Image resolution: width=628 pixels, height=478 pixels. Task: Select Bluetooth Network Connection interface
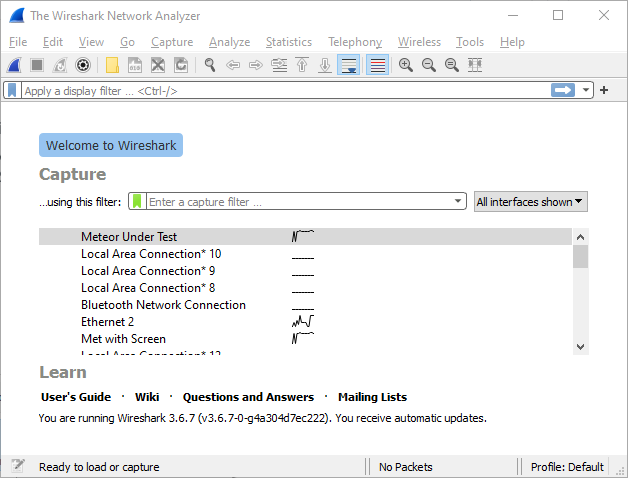tap(305, 305)
